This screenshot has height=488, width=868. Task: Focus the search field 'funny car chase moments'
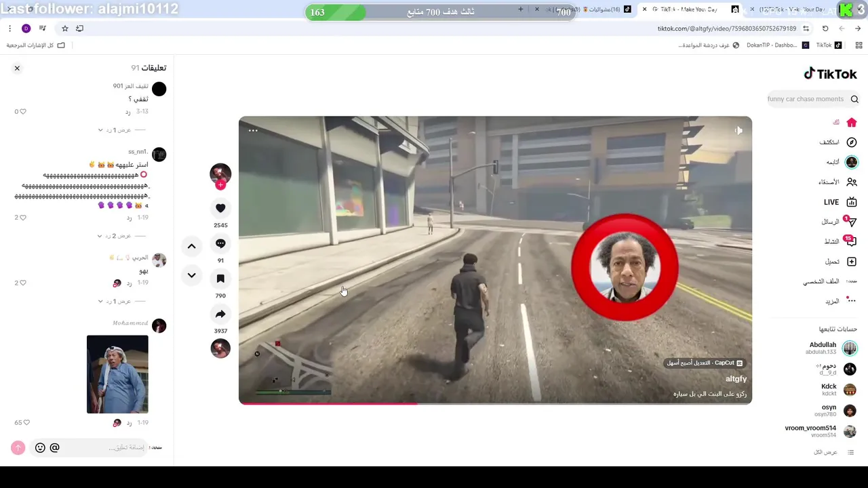[806, 99]
